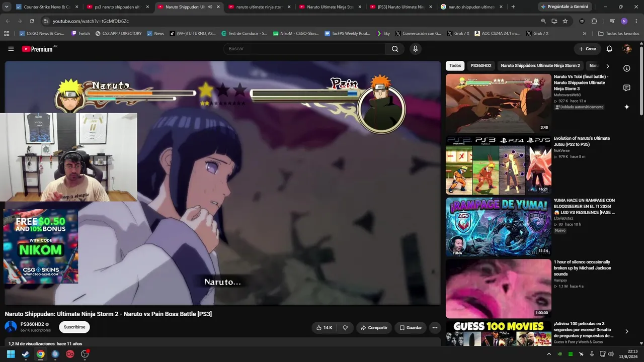
Task: Open the PS360HD2 channel name link
Action: point(32,324)
